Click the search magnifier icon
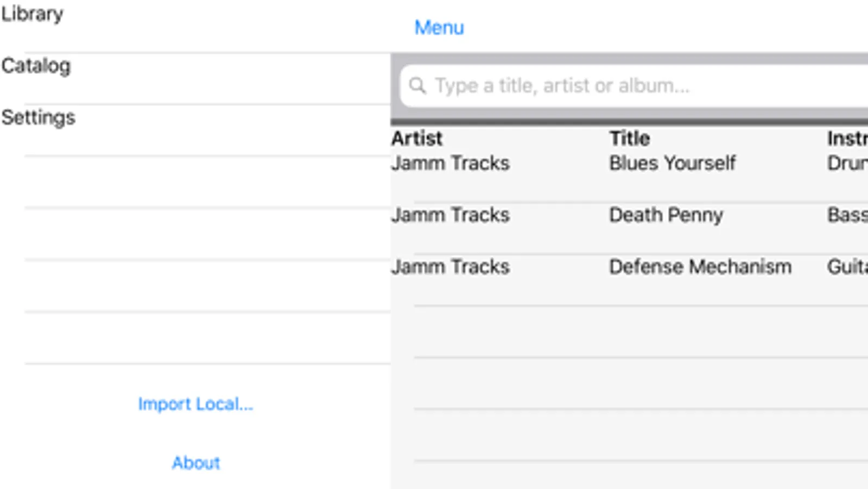Viewport: 868px width, 489px height. 417,85
